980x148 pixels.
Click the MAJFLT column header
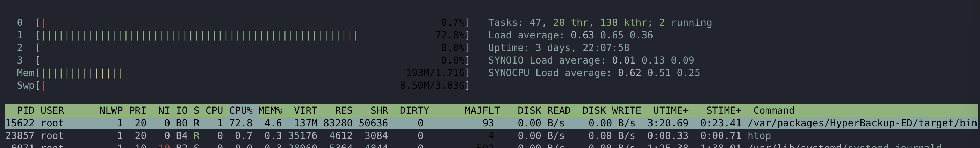tap(482, 110)
